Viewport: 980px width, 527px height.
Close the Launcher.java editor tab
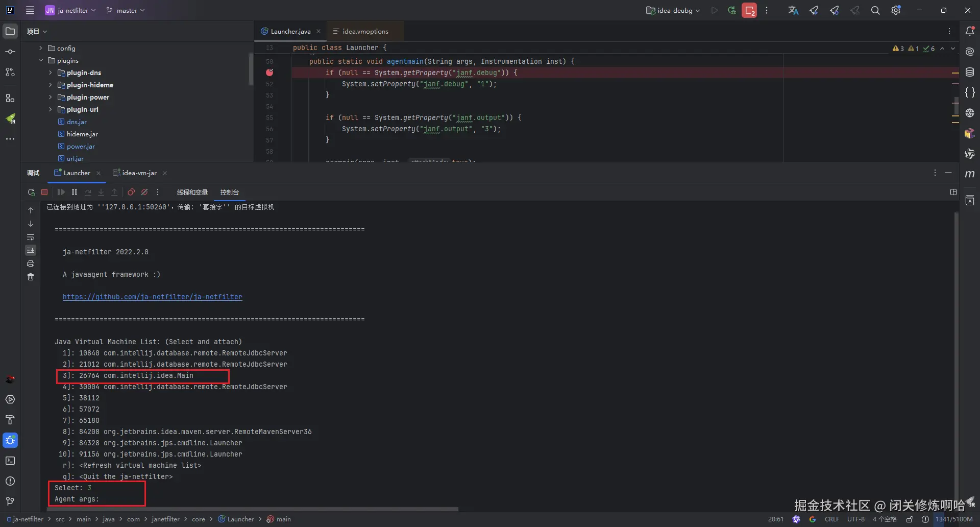pos(318,31)
